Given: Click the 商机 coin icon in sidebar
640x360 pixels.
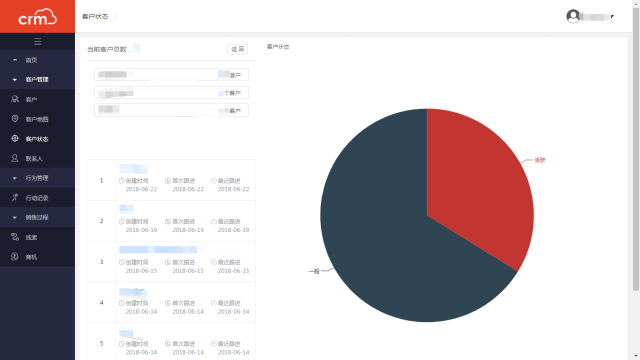Looking at the screenshot, I should [x=15, y=256].
